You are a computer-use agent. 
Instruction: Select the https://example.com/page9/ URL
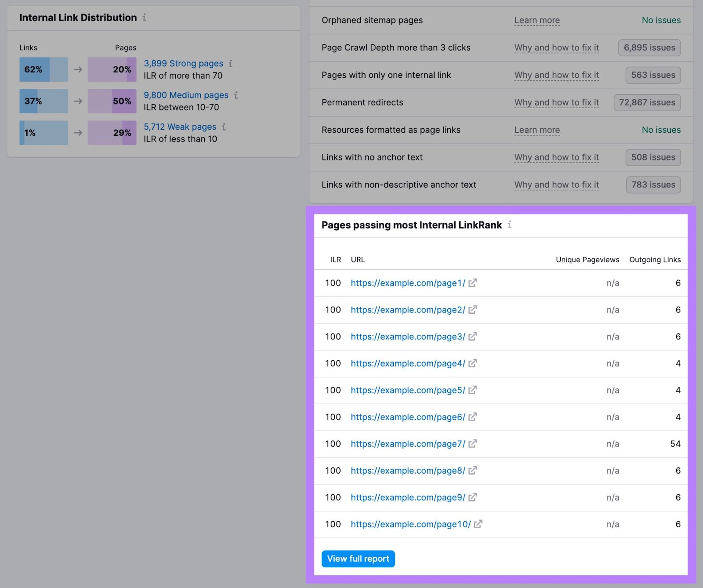pyautogui.click(x=407, y=497)
